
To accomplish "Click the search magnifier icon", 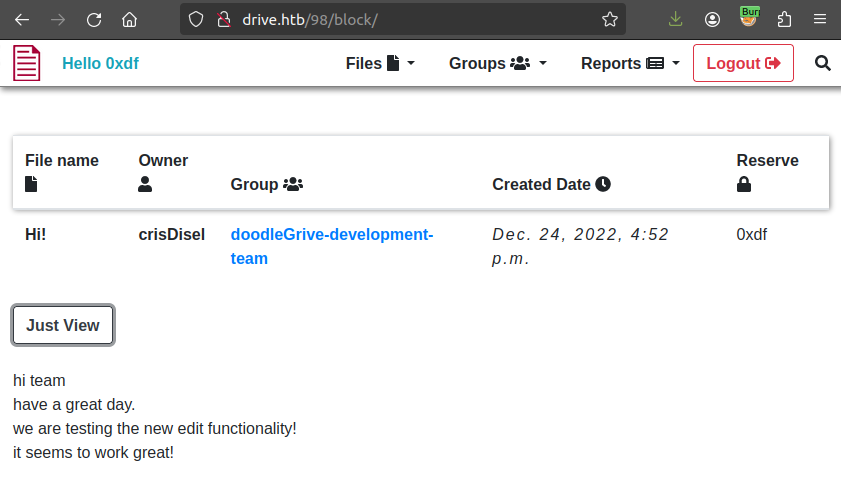I will [823, 63].
